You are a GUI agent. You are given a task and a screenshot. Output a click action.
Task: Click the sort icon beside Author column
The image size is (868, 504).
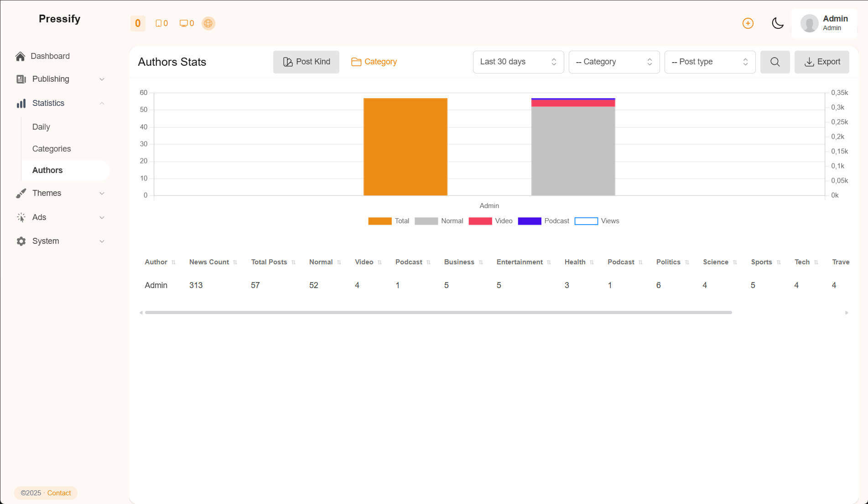173,262
